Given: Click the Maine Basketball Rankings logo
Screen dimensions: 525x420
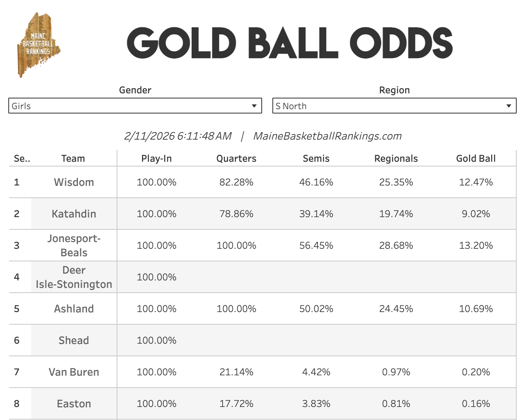Looking at the screenshot, I should pos(38,45).
